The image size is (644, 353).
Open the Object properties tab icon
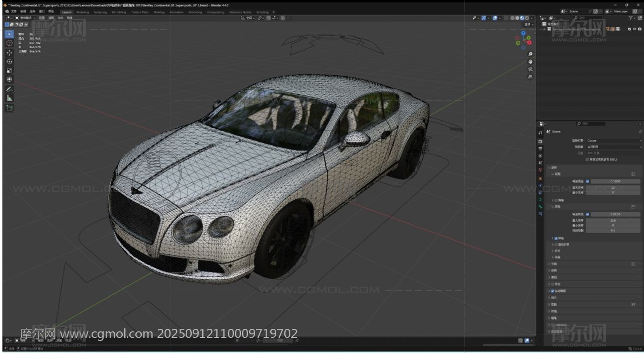[x=540, y=178]
